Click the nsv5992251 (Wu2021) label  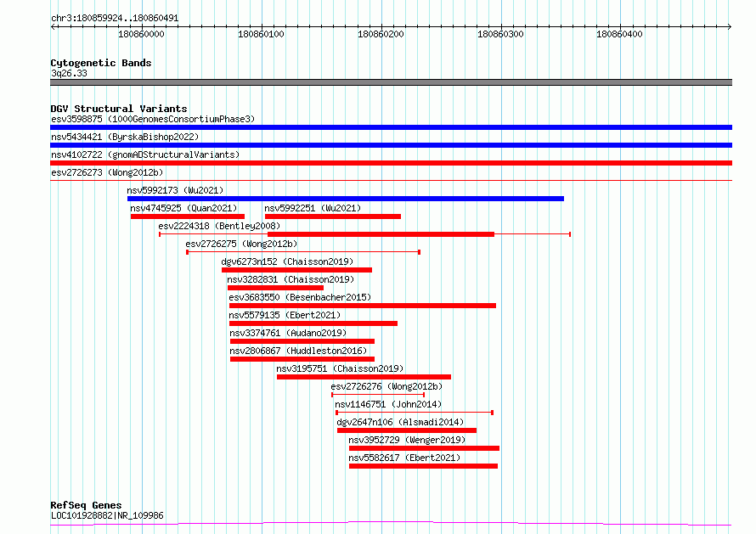pos(313,208)
